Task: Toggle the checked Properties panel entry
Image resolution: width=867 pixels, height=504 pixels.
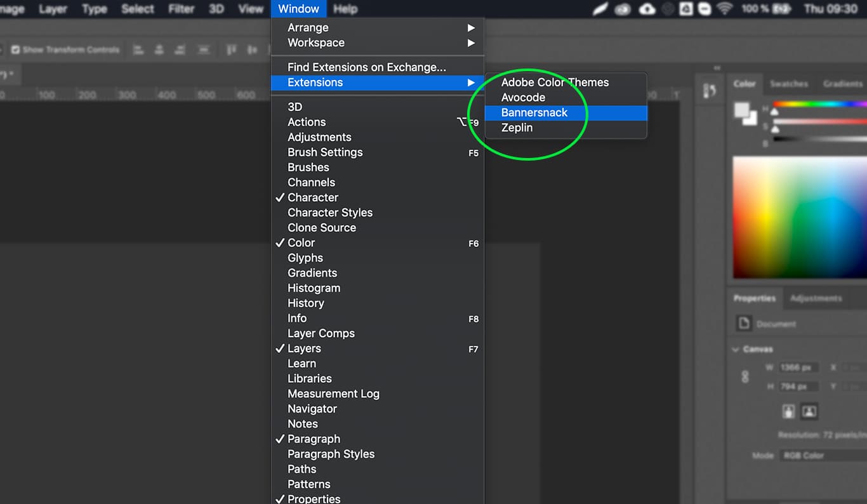Action: [378, 498]
